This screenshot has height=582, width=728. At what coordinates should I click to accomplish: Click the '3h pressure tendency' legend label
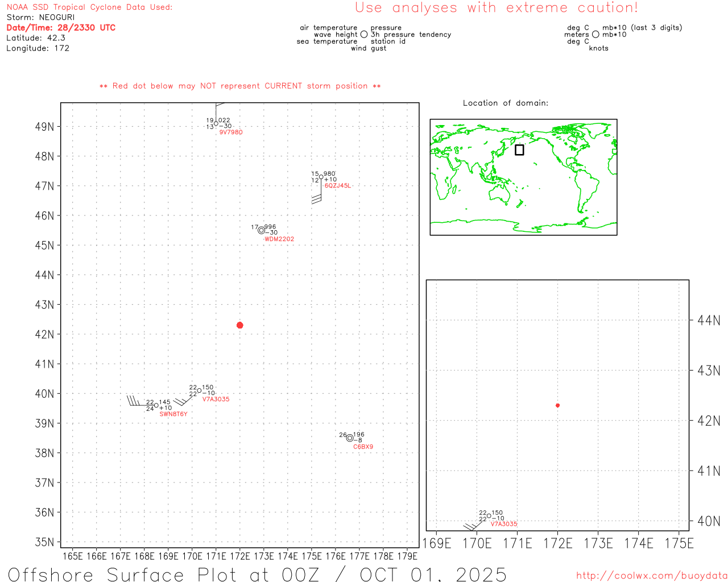coord(411,35)
